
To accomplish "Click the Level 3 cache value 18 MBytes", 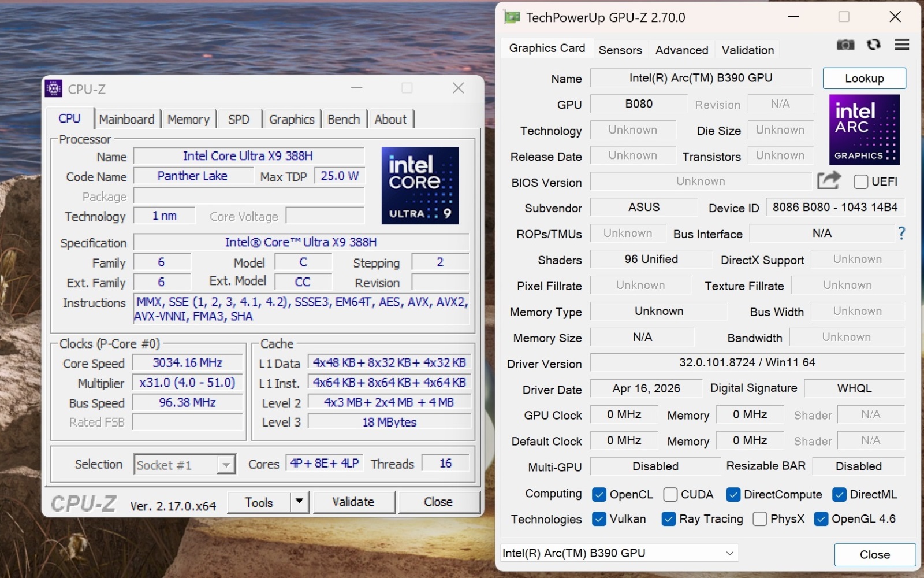I will [x=389, y=422].
